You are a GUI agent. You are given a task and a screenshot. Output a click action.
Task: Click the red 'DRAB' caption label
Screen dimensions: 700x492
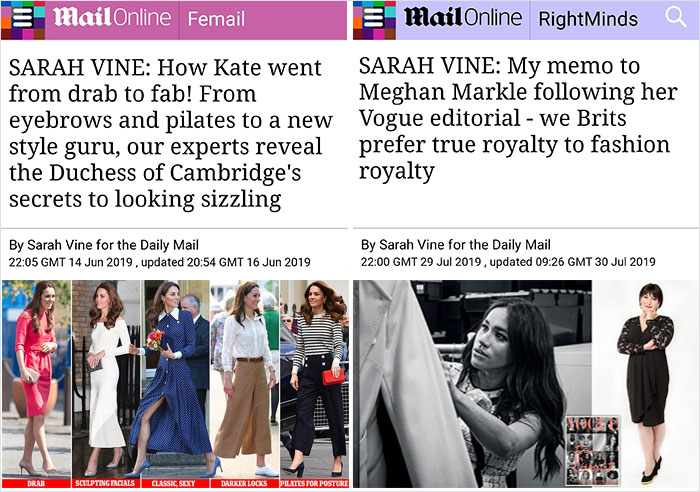point(36,483)
